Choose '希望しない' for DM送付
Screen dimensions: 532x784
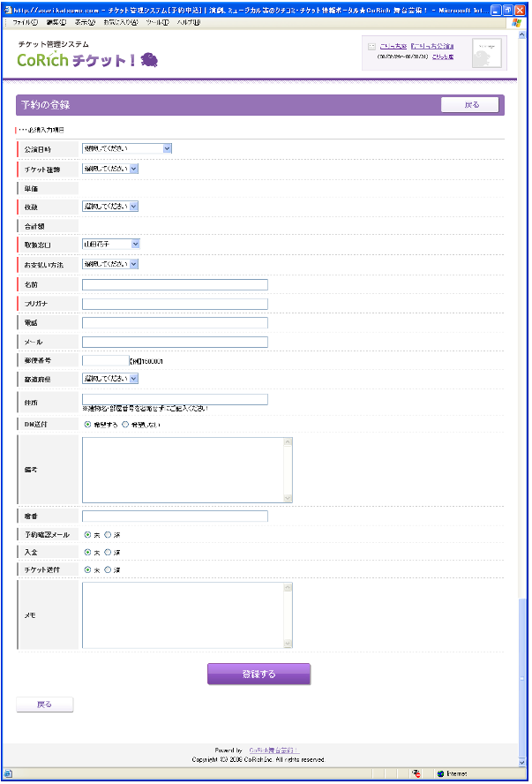pos(125,425)
